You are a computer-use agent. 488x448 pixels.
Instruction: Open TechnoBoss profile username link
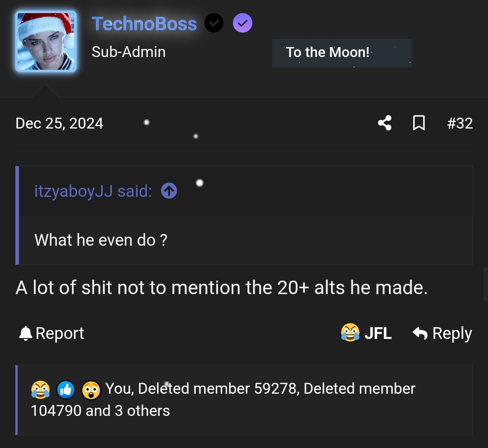[x=144, y=24]
